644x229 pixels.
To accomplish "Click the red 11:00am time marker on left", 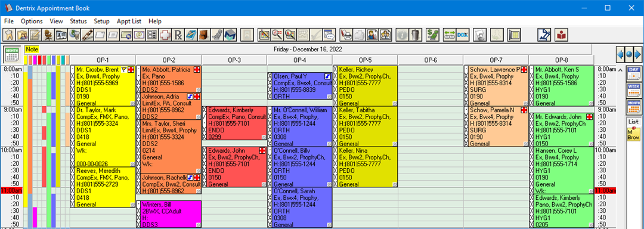I will click(11, 190).
